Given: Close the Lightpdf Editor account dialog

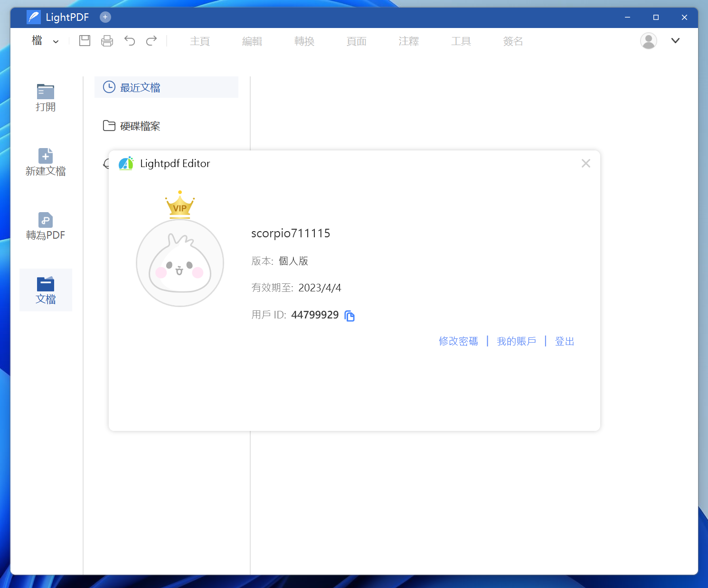Looking at the screenshot, I should click(586, 163).
